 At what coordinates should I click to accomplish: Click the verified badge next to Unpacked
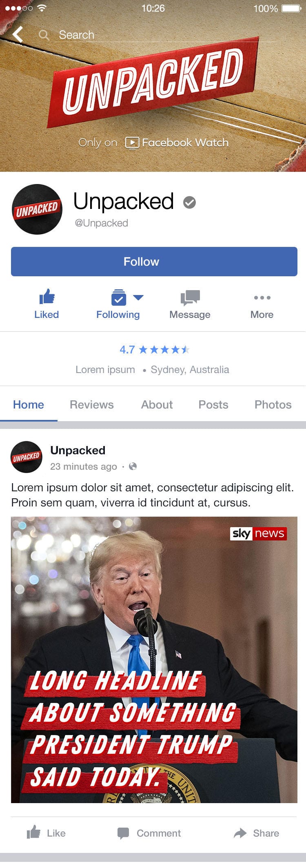coord(189,202)
